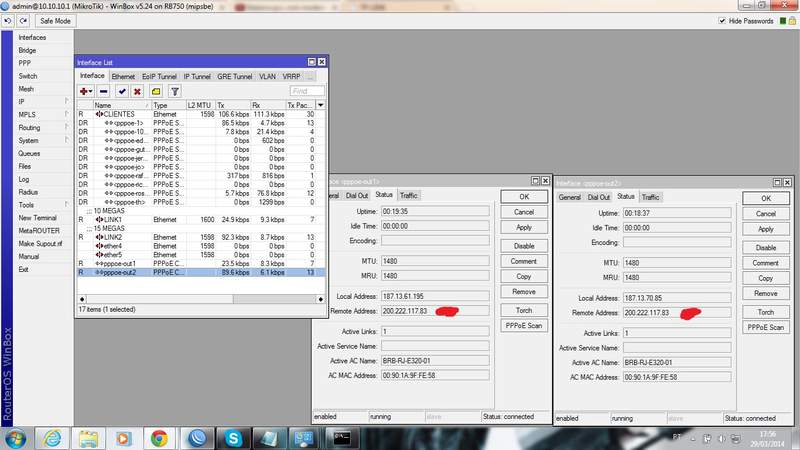
Task: Open Skype from the Windows taskbar
Action: tap(234, 437)
